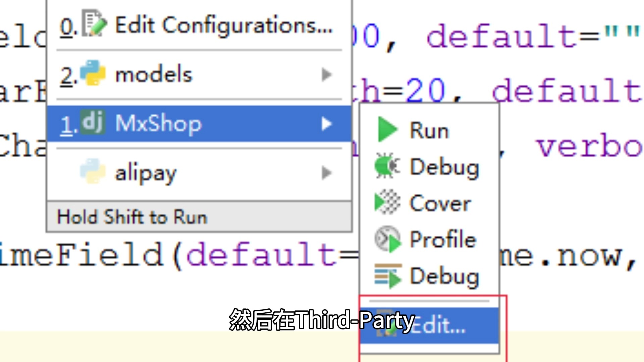Select the models run configuration
Screen dimensions: 644x362
(x=199, y=74)
